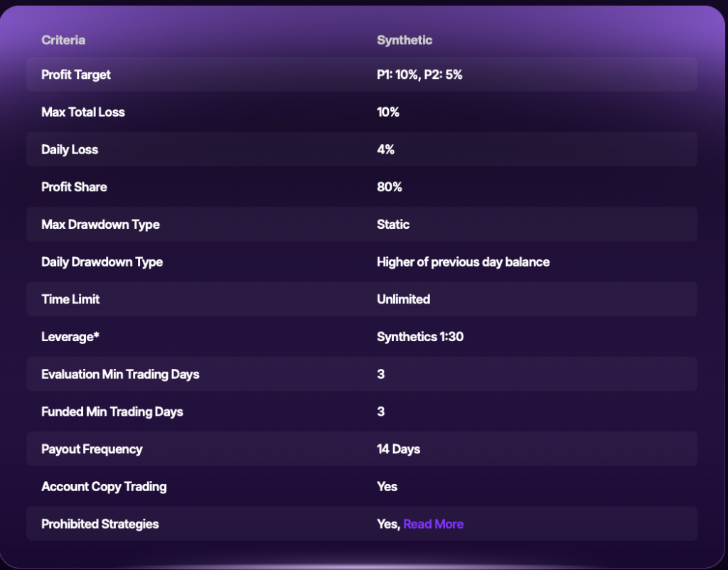Click the Daily Loss 4% value

coord(385,149)
